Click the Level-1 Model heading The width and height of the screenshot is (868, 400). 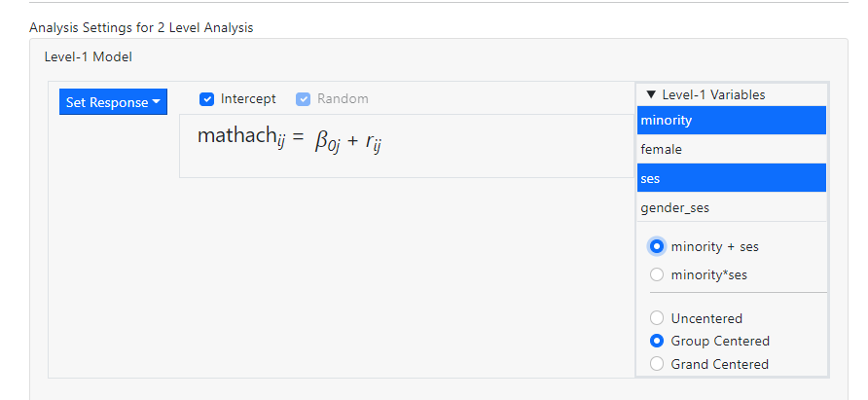(x=88, y=56)
